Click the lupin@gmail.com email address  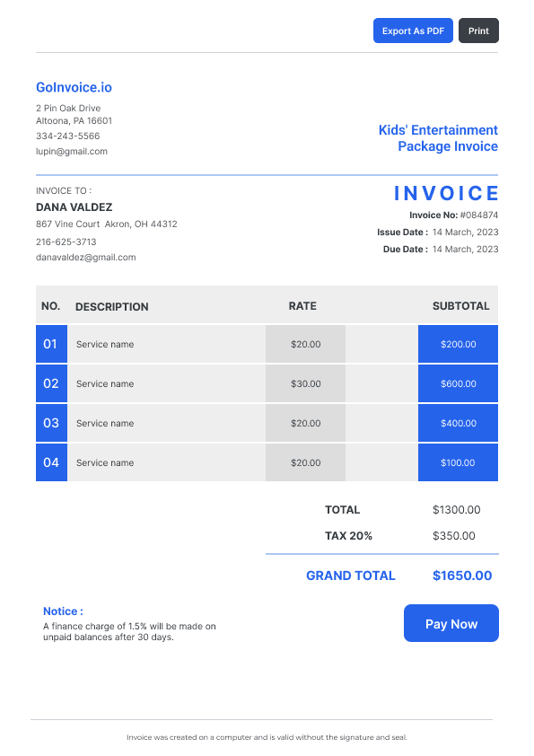coord(72,152)
